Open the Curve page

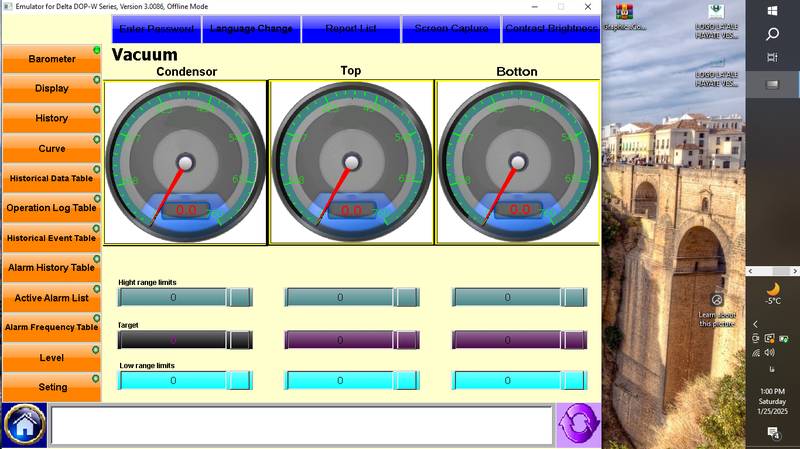pos(51,148)
